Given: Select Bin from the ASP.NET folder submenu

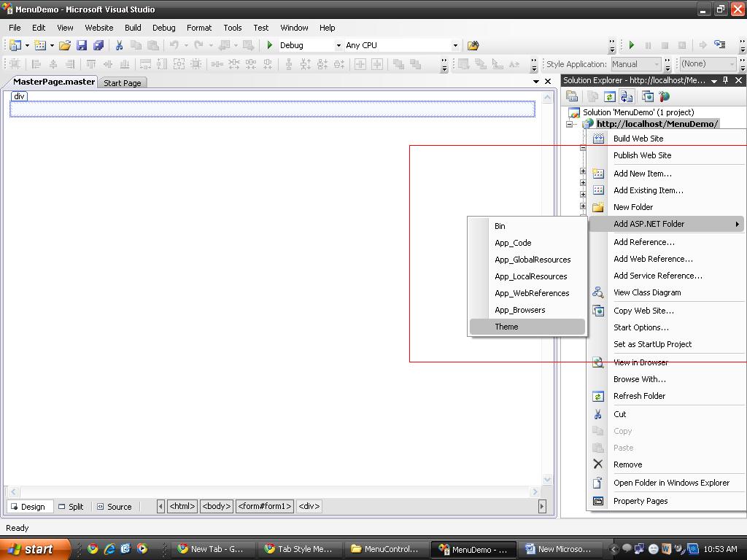Looking at the screenshot, I should [x=527, y=226].
